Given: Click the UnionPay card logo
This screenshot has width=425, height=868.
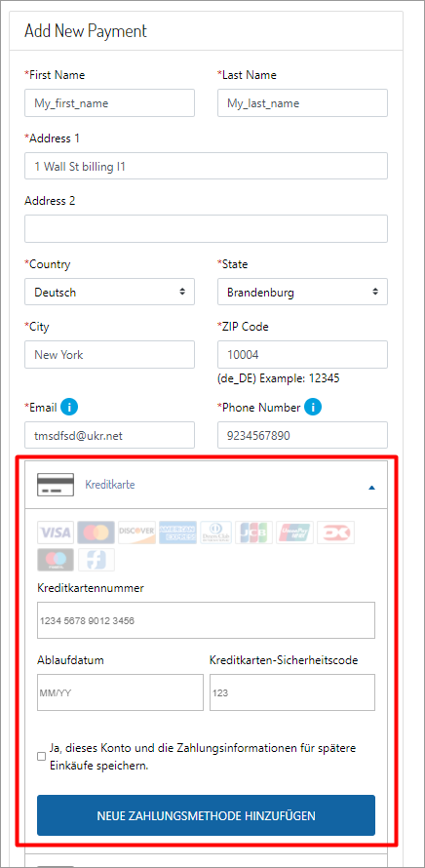Looking at the screenshot, I should 295,533.
